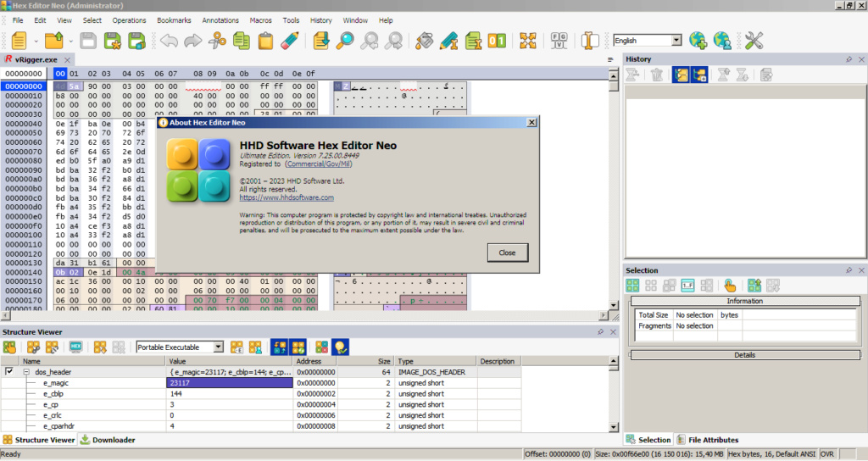868x461 pixels.
Task: Click Structure Viewer vertical scroll down arrow
Action: (614, 427)
